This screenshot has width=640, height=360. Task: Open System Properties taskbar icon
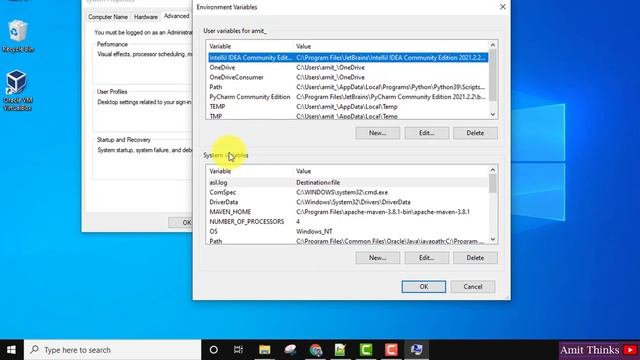point(416,350)
